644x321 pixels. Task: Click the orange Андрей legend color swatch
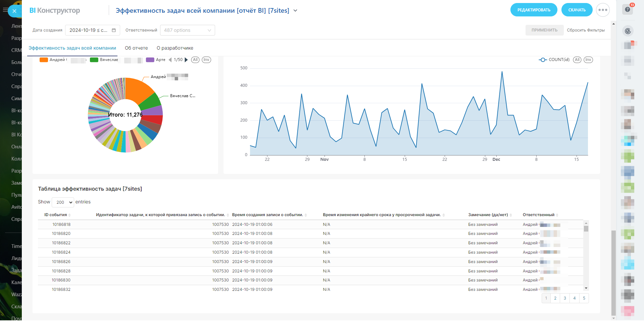(x=44, y=60)
